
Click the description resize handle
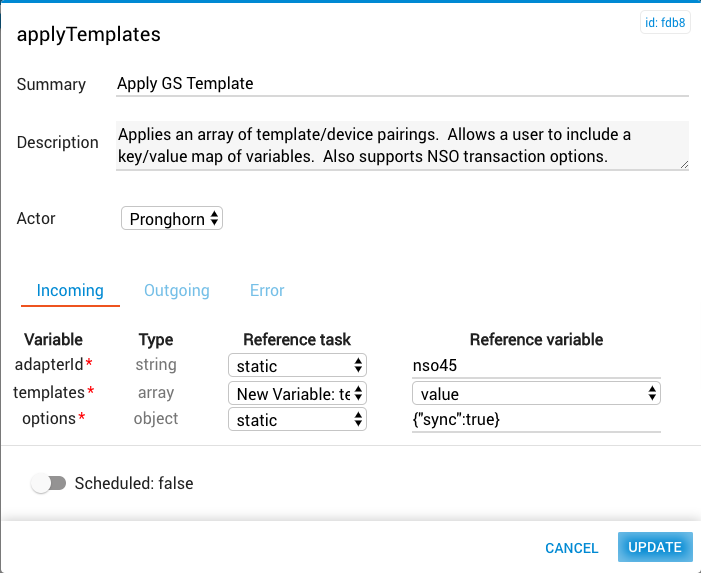(x=684, y=164)
